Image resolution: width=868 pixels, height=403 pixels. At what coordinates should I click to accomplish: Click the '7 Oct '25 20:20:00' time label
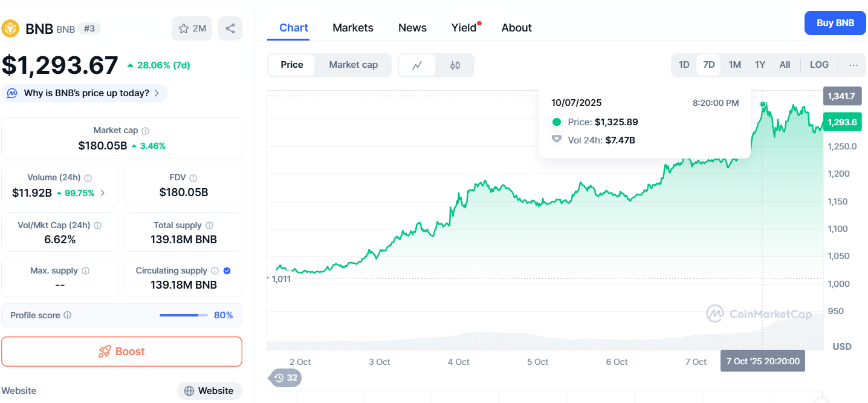pos(763,361)
